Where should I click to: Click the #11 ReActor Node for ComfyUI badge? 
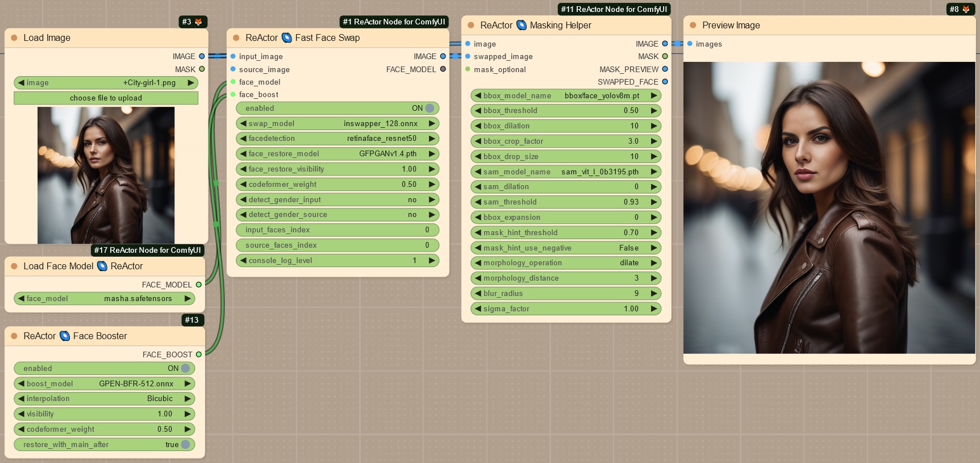pyautogui.click(x=614, y=10)
